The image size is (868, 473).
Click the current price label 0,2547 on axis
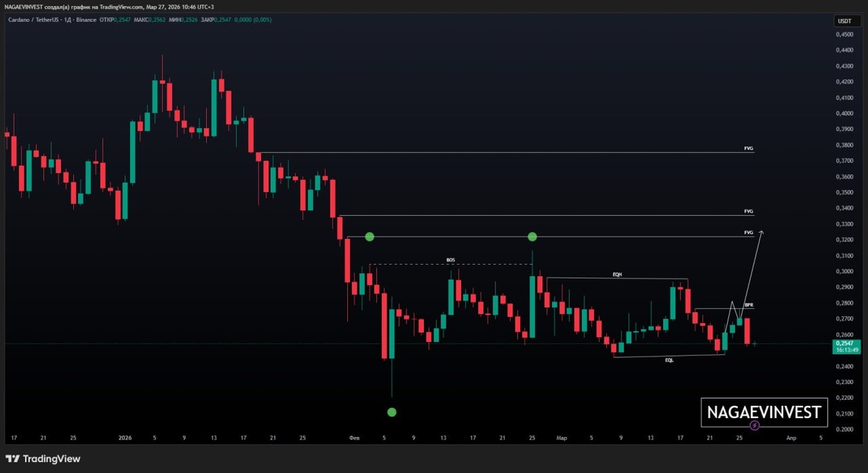(844, 344)
